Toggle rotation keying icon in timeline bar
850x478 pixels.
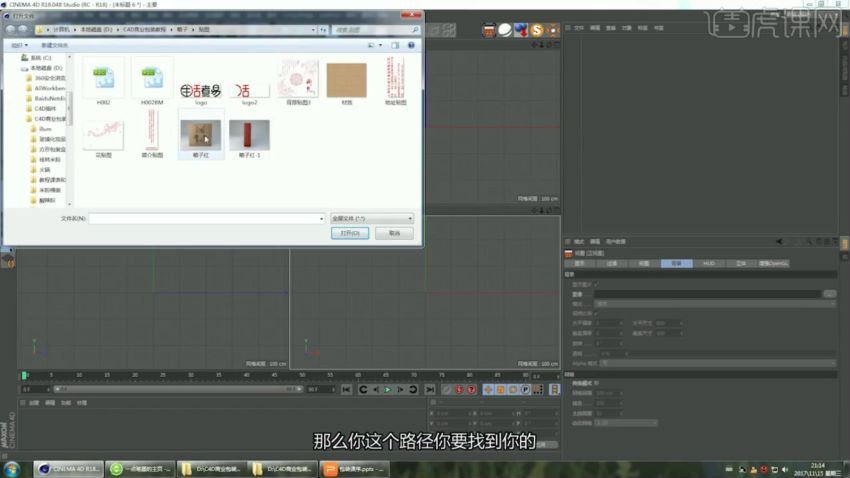click(513, 389)
